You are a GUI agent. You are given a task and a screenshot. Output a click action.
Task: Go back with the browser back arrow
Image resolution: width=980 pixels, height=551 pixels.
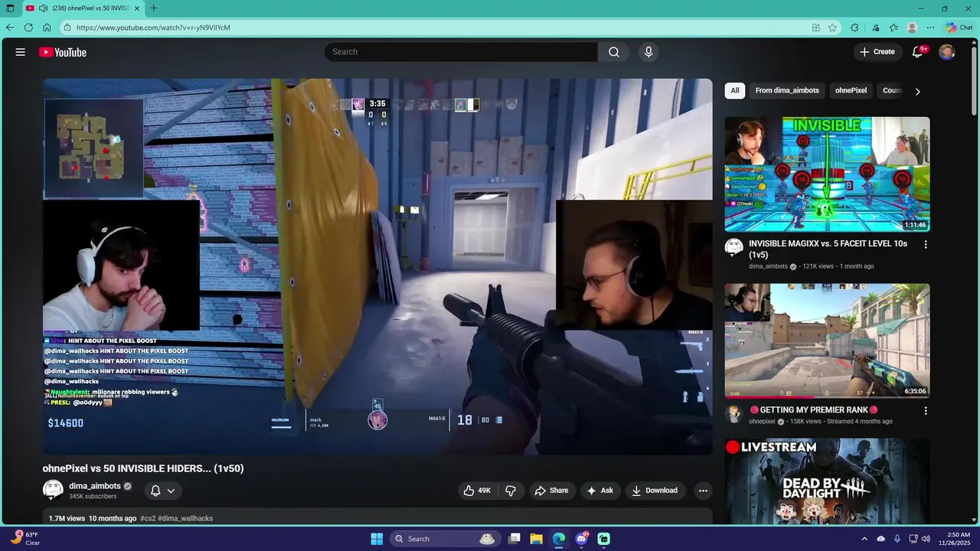10,28
